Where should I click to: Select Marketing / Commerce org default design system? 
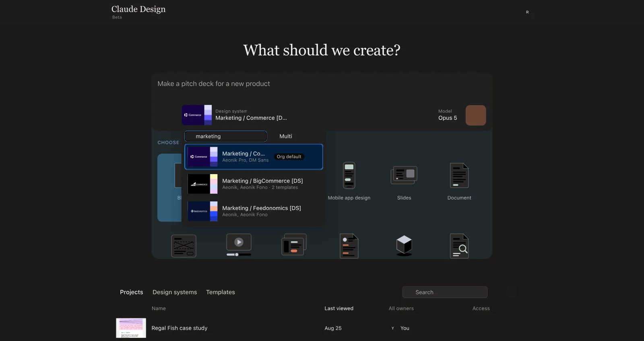coord(254,157)
